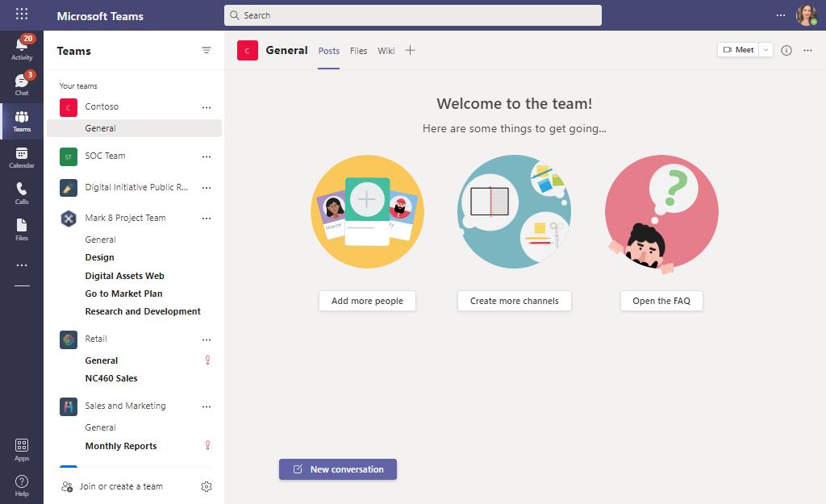Open more options for Retail team

point(206,340)
